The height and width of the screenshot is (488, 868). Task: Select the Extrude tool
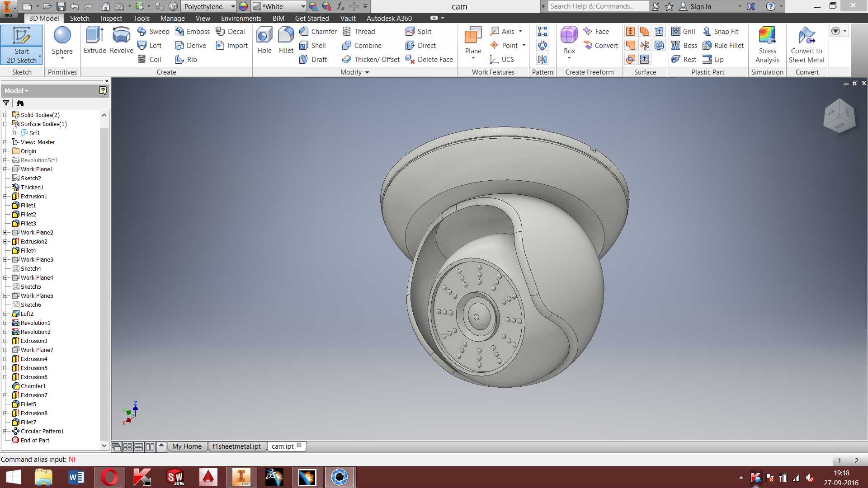95,41
